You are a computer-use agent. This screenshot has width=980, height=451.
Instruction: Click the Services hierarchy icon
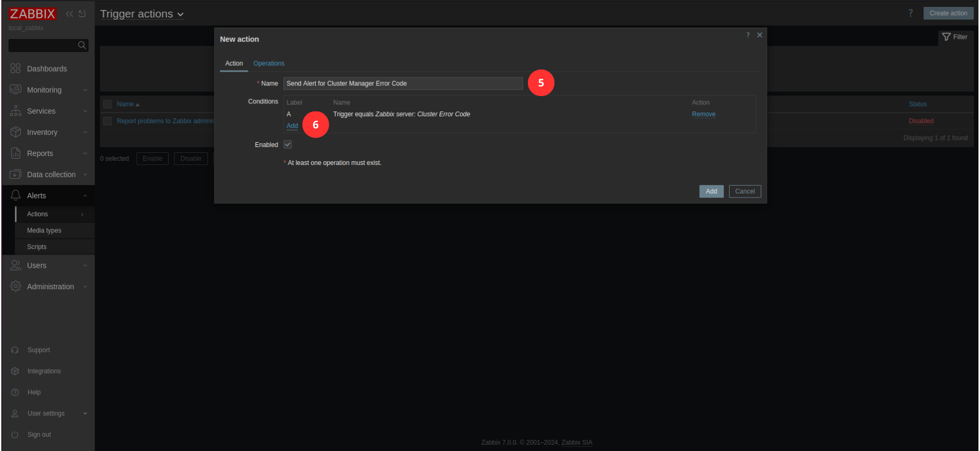15,111
